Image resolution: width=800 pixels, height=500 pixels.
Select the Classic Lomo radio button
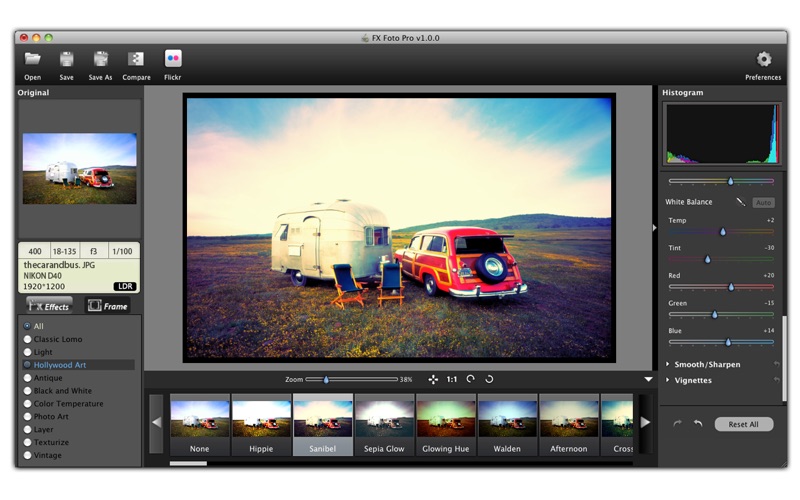(x=28, y=339)
